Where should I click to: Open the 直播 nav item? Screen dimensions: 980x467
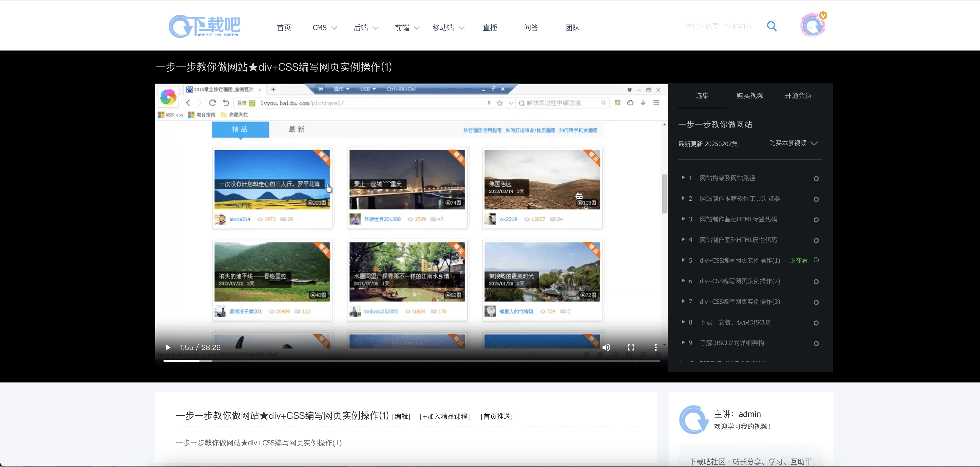(490, 28)
